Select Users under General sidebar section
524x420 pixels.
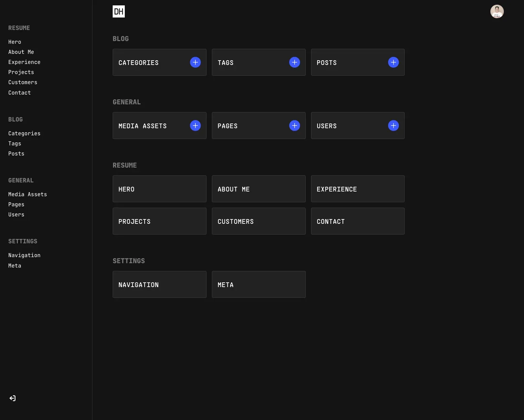point(16,214)
